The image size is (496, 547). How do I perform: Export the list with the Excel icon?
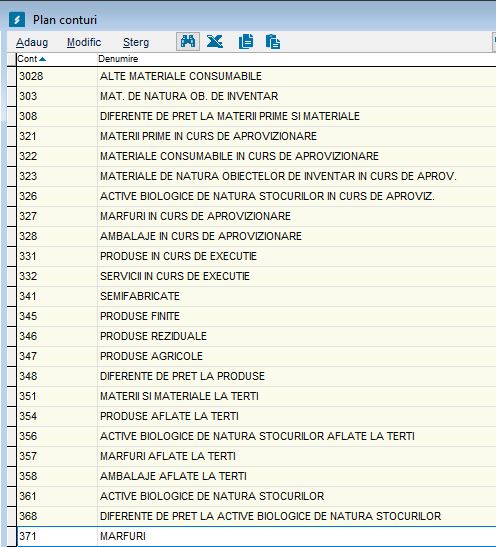click(x=215, y=42)
